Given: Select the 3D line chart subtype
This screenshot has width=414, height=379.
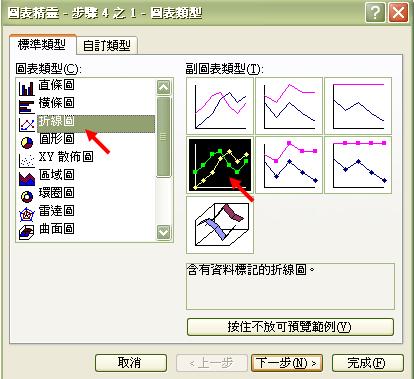Looking at the screenshot, I should 220,225.
